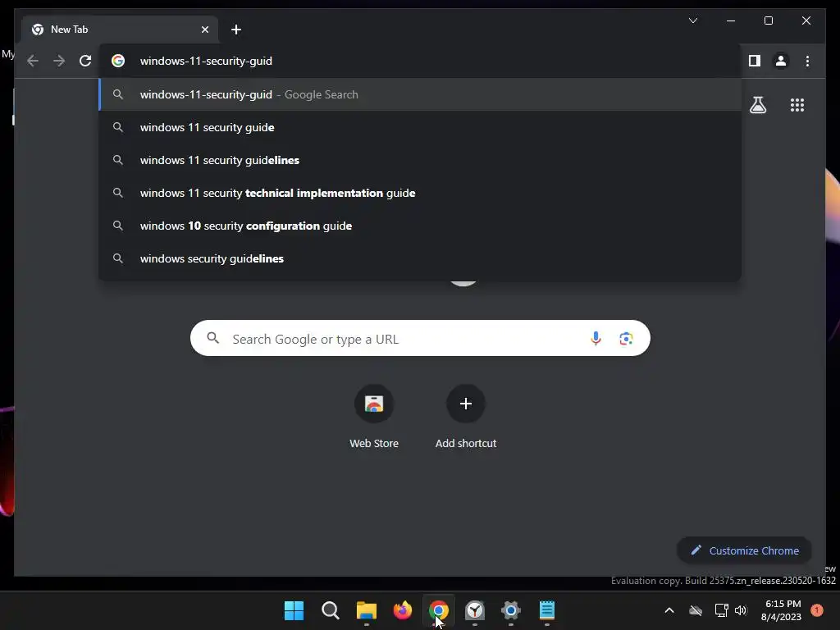The height and width of the screenshot is (630, 840).
Task: Click the address bar text windows-11-security-guid
Action: tap(206, 61)
